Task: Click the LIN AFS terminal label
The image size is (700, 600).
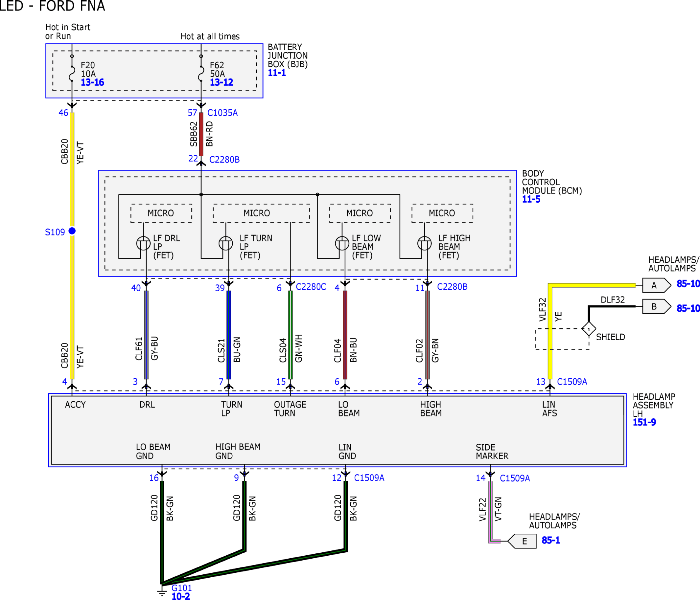Action: tap(549, 409)
